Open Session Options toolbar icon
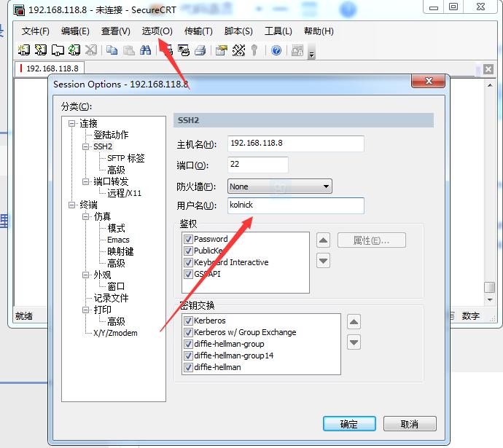This screenshot has height=448, width=503. pyautogui.click(x=222, y=50)
